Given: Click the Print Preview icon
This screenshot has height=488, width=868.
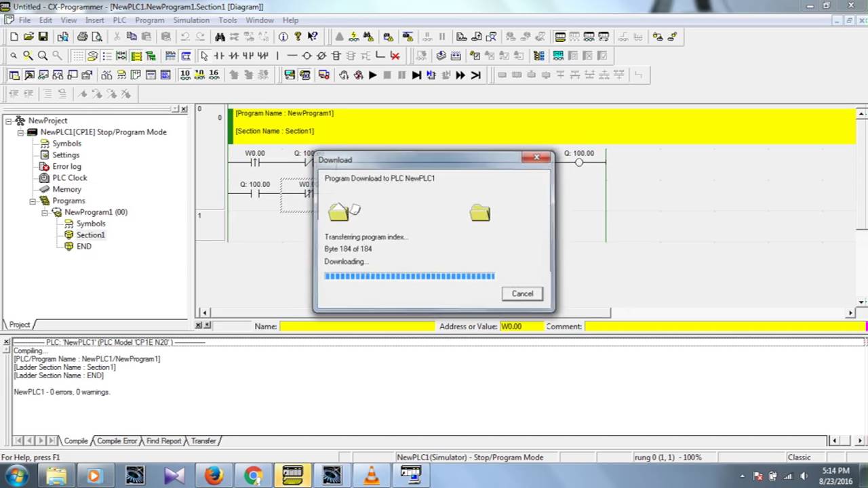Looking at the screenshot, I should pos(97,37).
